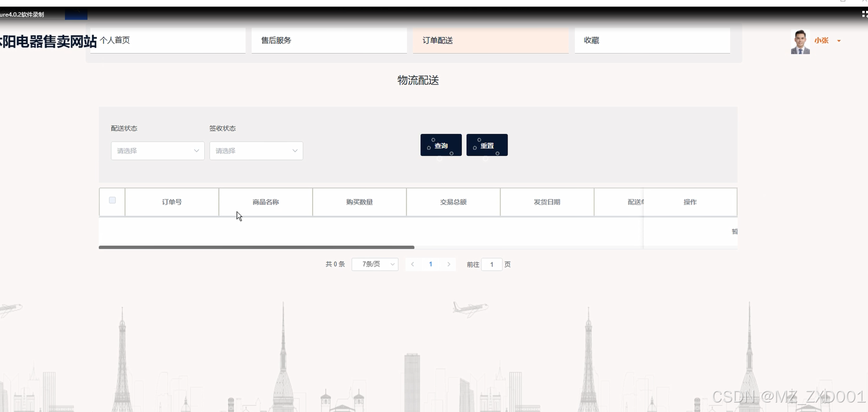
Task: Open the 收藏 tab
Action: 652,40
